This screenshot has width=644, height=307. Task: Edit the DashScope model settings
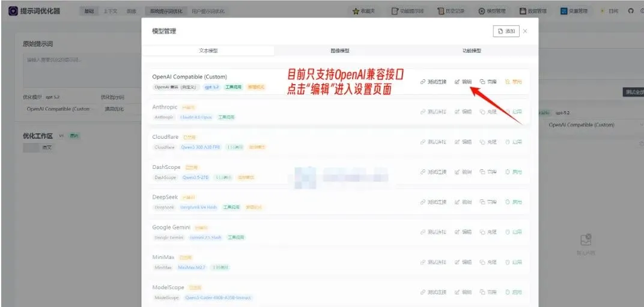click(463, 172)
